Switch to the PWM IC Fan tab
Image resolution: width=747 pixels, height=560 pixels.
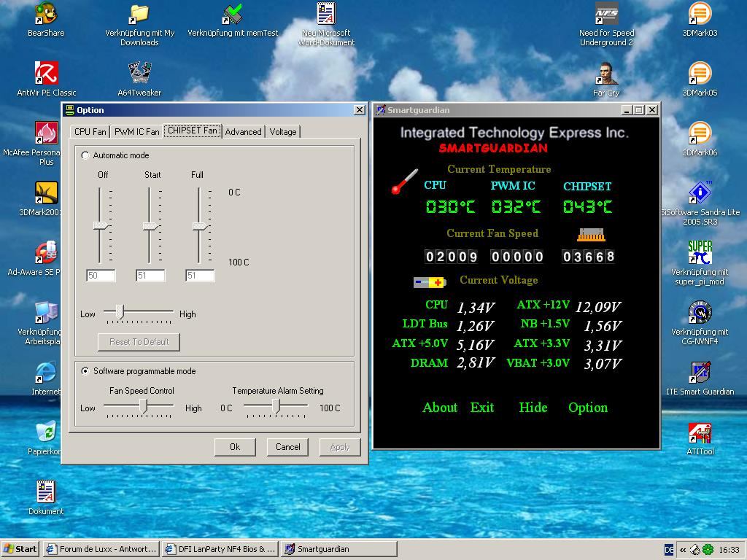[x=136, y=132]
